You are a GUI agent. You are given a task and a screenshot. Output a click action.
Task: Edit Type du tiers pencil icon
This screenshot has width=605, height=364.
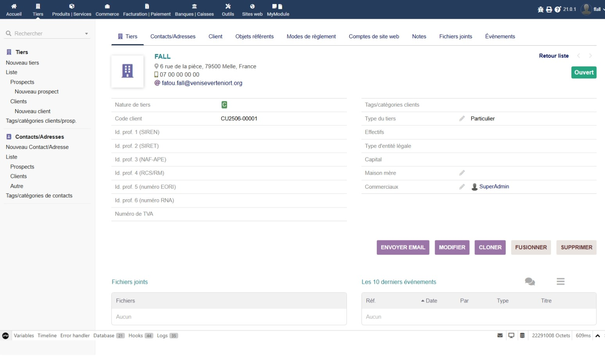click(x=462, y=118)
